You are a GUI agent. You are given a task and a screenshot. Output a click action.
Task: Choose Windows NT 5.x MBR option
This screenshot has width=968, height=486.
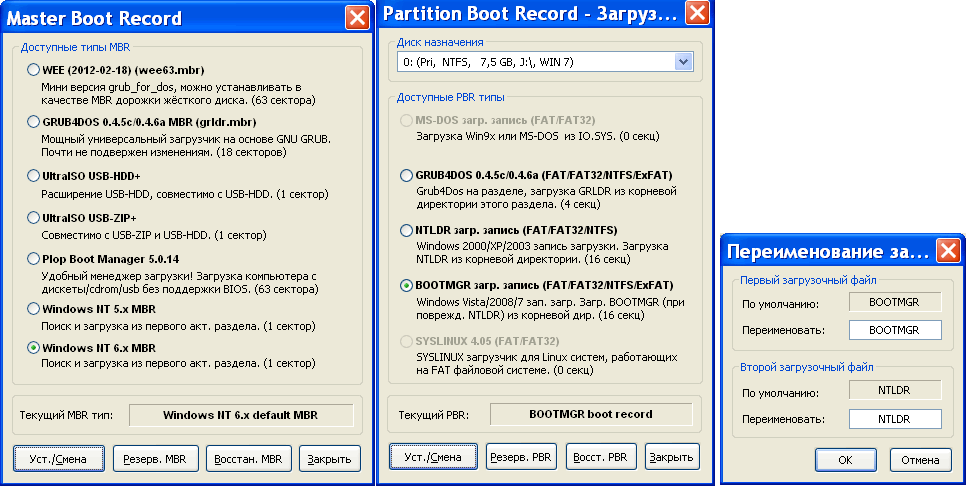pos(34,309)
